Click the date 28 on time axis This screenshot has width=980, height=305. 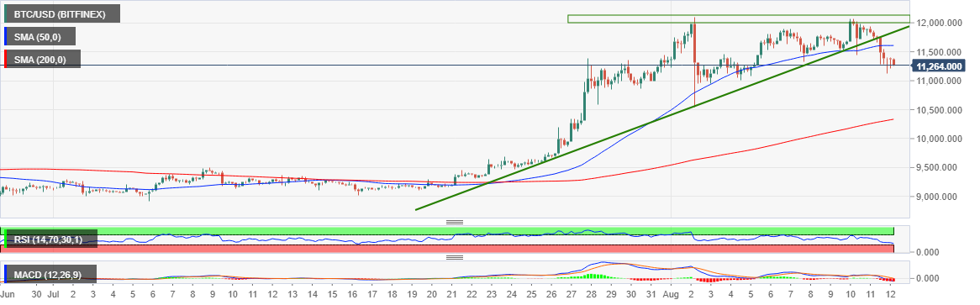point(591,293)
